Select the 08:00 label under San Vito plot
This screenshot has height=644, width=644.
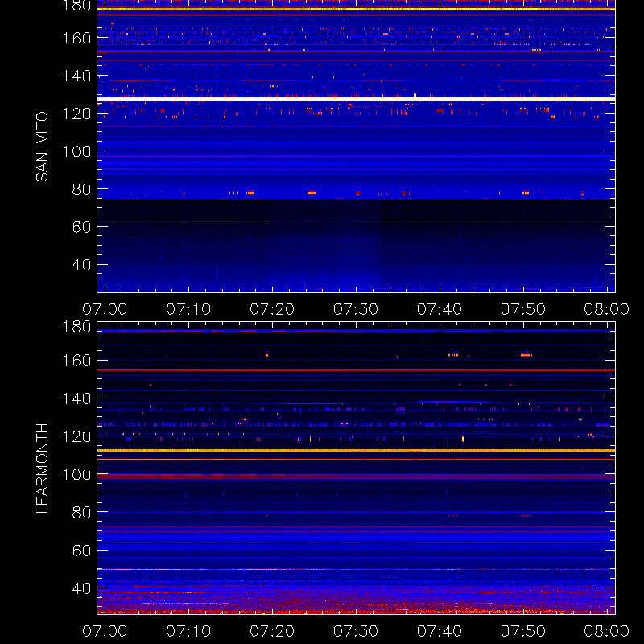tap(607, 309)
